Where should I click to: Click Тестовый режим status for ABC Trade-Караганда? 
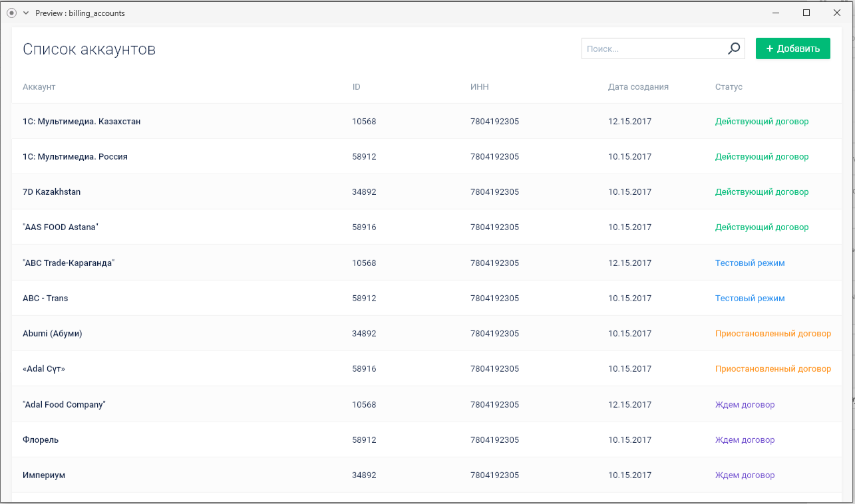pyautogui.click(x=750, y=263)
